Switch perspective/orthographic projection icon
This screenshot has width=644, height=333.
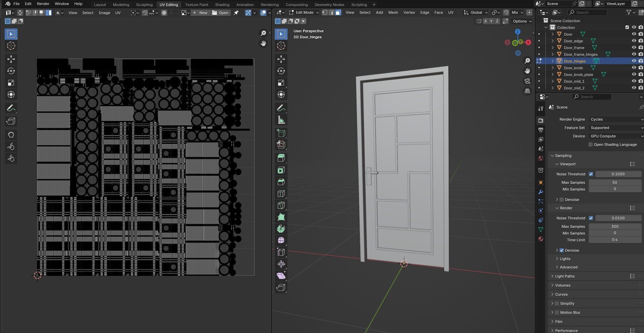coord(527,91)
